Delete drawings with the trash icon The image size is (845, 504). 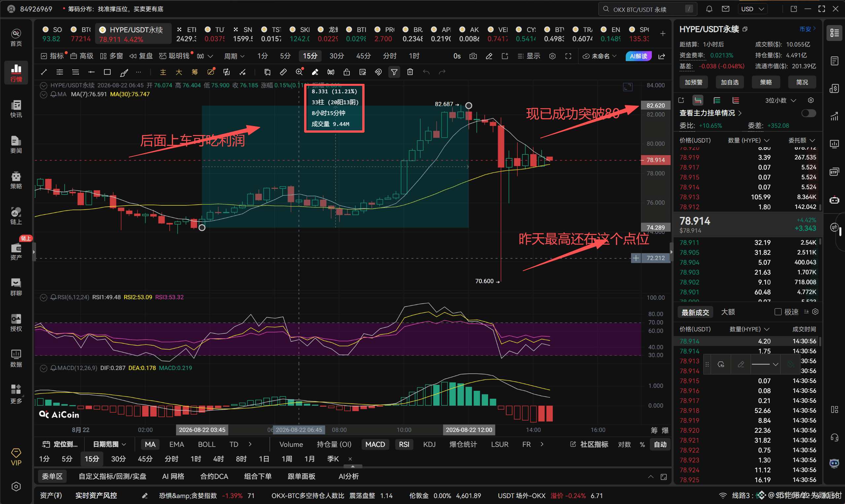pos(410,72)
